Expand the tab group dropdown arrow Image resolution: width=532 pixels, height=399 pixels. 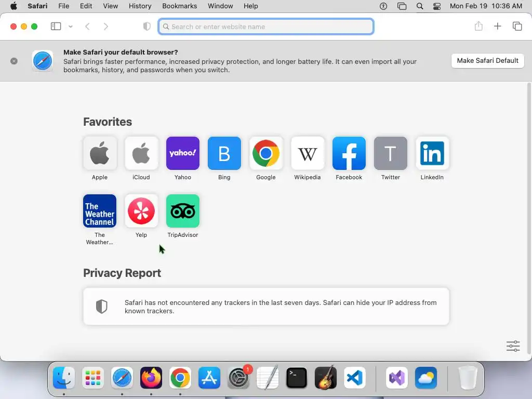(x=71, y=26)
